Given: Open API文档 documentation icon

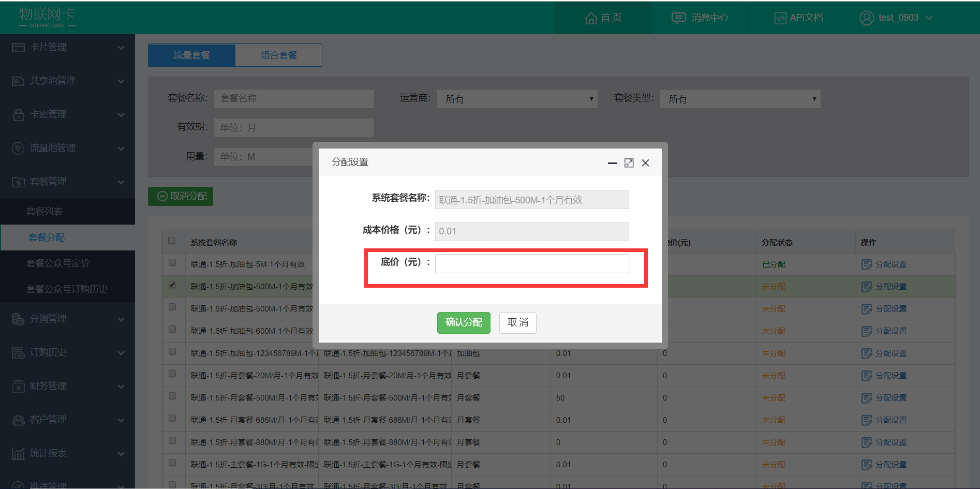Looking at the screenshot, I should pos(780,18).
